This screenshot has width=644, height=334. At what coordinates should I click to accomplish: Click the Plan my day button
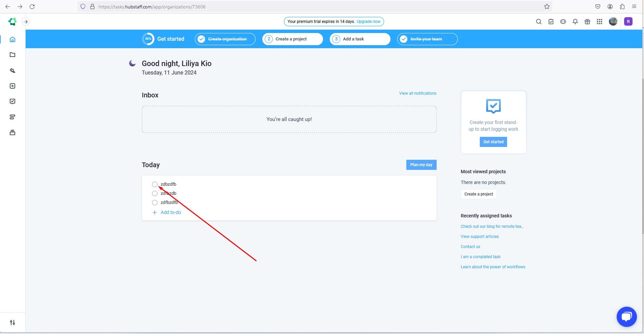coord(421,165)
